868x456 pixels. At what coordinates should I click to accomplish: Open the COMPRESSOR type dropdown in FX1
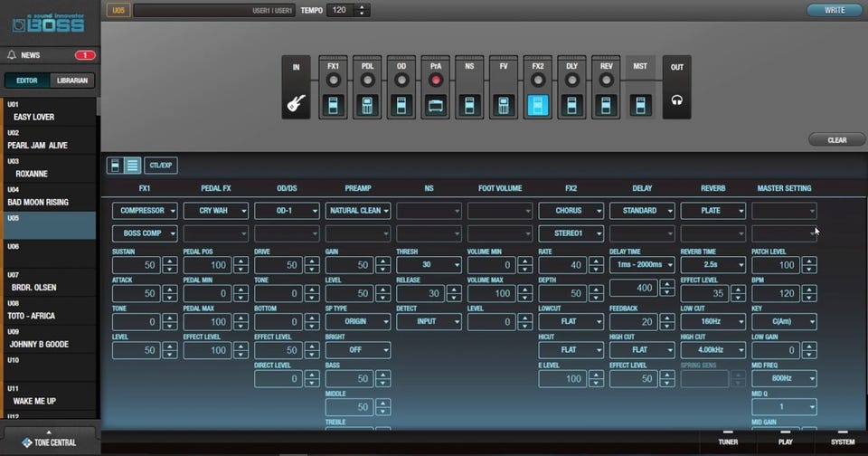145,211
